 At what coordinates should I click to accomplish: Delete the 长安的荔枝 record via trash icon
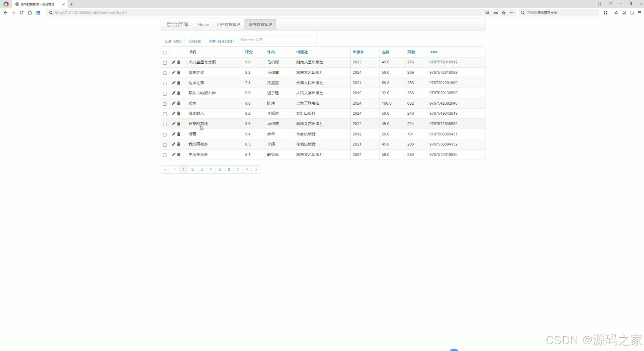[179, 124]
